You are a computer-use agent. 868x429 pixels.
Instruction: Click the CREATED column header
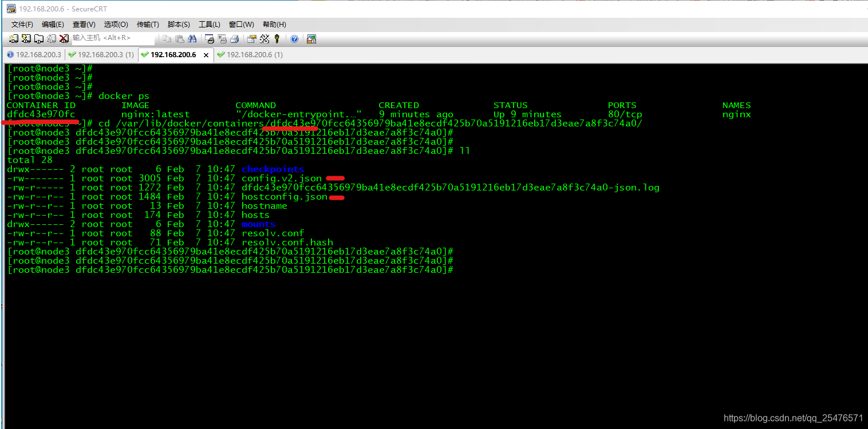tap(399, 105)
